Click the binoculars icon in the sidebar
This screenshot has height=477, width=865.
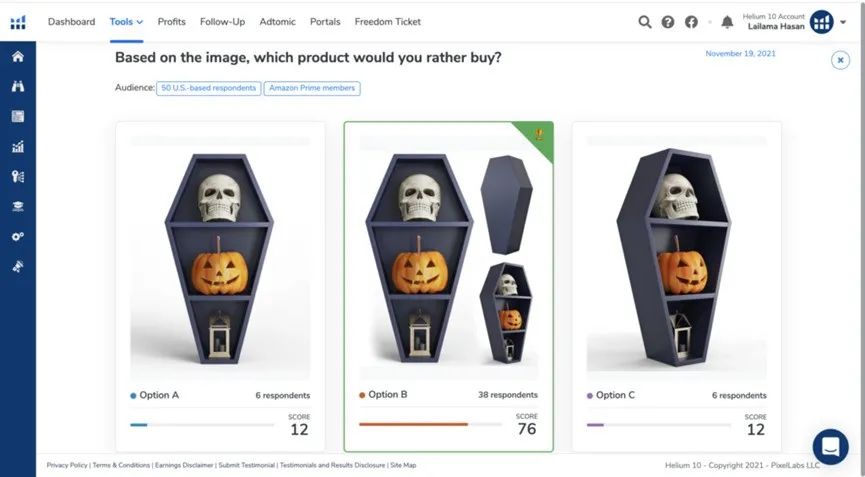click(18, 86)
